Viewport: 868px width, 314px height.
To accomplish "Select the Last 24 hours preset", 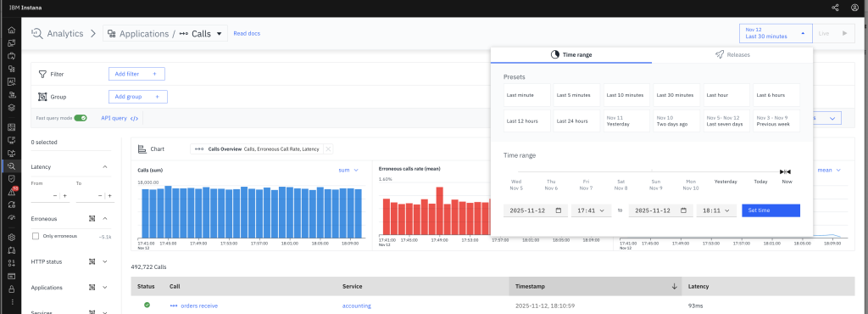I will 576,121.
